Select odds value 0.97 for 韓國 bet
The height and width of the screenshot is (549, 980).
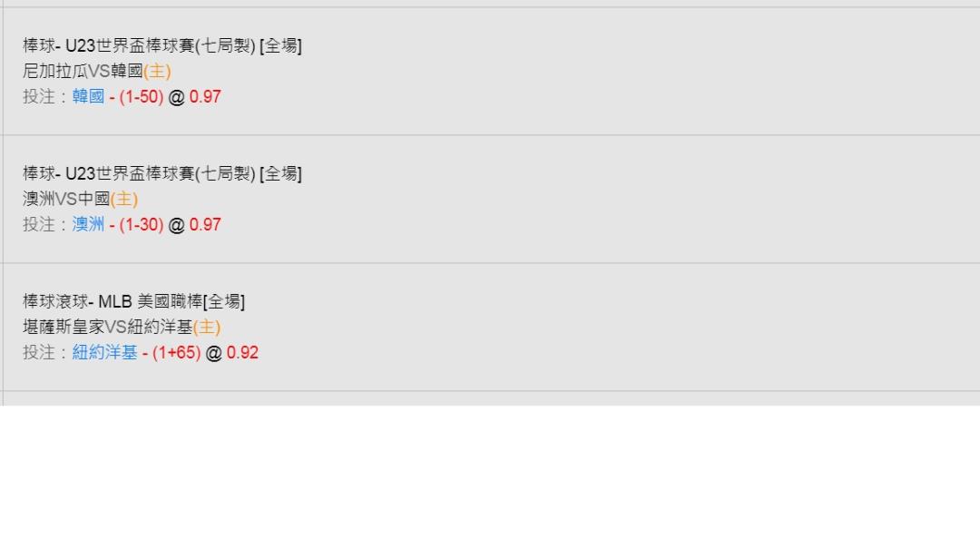point(205,97)
